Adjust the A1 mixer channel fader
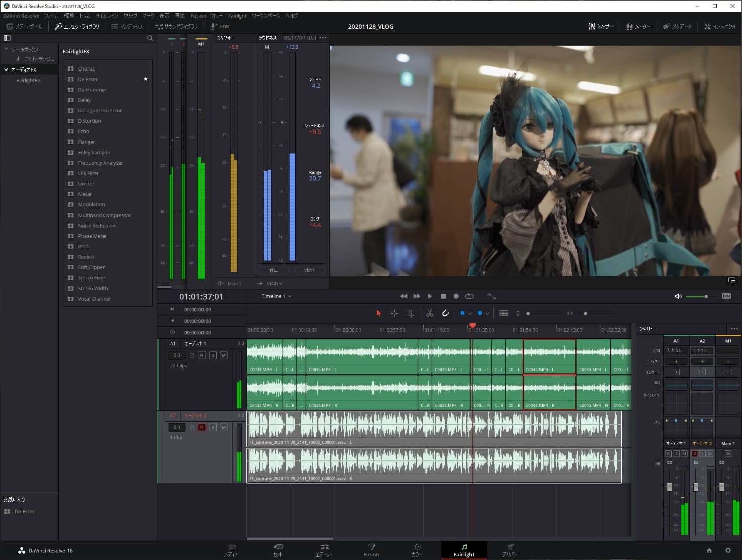742x560 pixels. pos(669,487)
